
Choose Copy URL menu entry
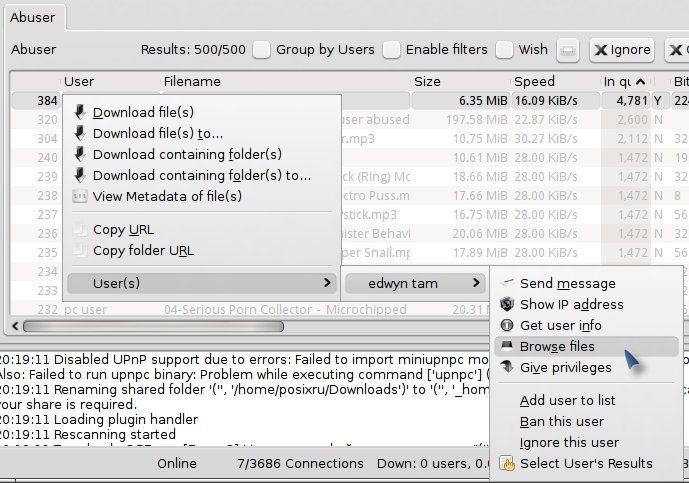(202, 229)
